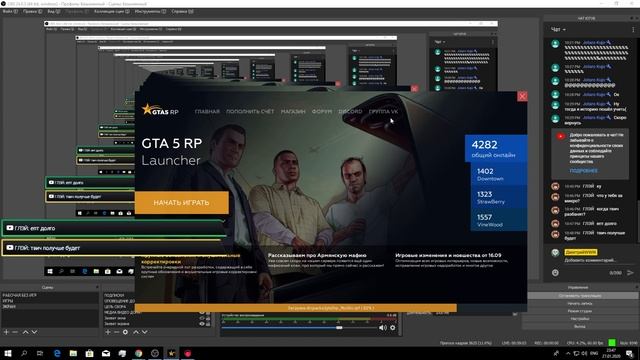Toggle visibility of the Захват окна source

[x=201, y=318]
